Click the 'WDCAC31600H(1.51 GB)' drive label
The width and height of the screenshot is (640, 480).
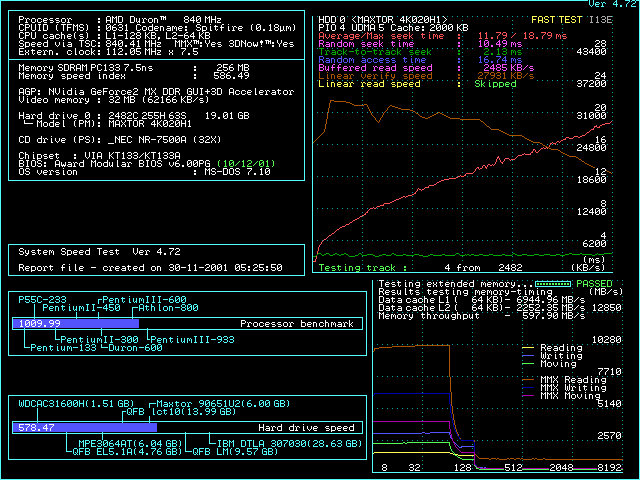point(76,404)
